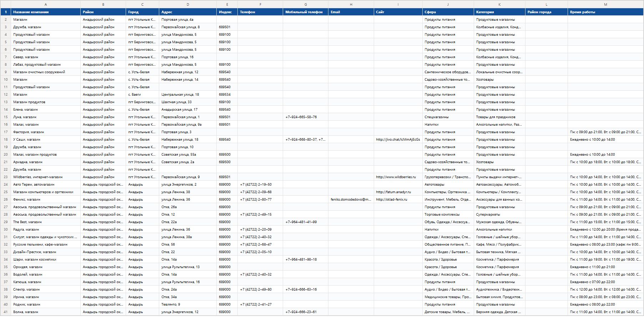Screen dimensions: 644x322
Task: Click the 'Категория' header cell
Action: point(499,12)
